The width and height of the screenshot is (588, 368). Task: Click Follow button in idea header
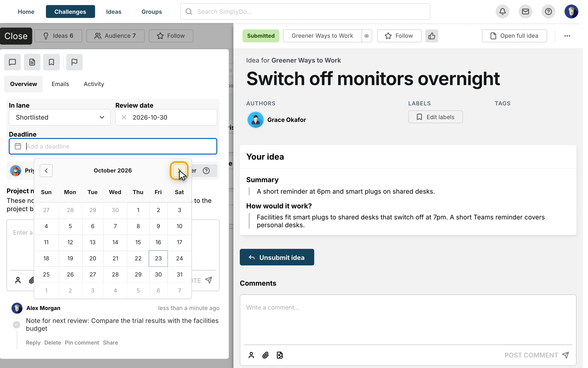399,36
